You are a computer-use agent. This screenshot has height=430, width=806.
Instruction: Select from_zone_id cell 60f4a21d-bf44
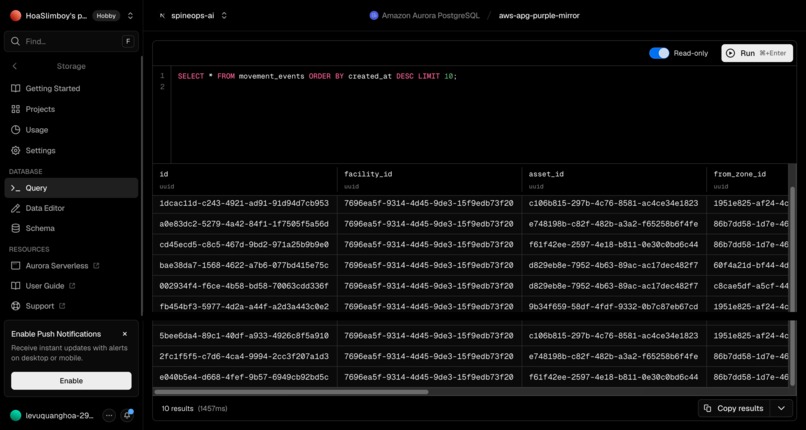[x=747, y=265]
